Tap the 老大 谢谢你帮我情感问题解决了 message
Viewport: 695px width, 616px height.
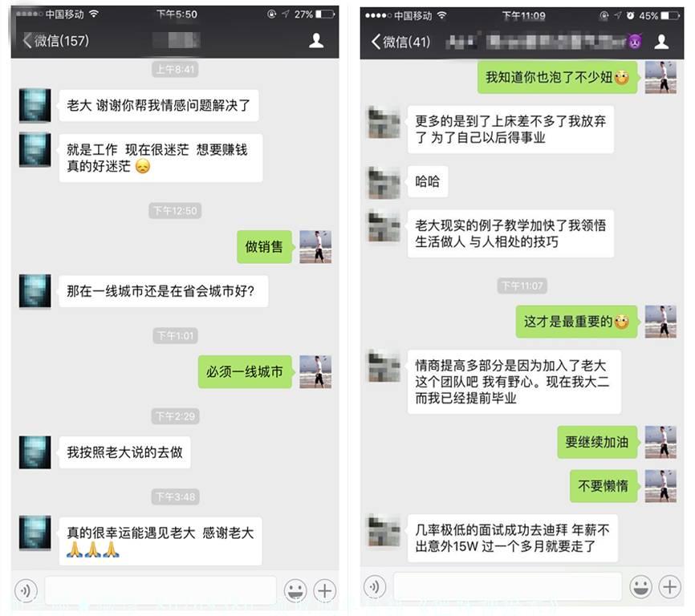pos(159,105)
